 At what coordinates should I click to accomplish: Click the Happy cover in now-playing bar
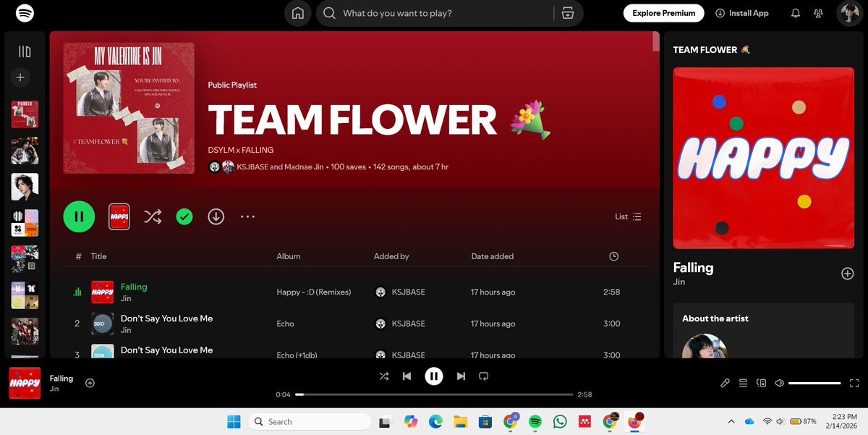25,384
